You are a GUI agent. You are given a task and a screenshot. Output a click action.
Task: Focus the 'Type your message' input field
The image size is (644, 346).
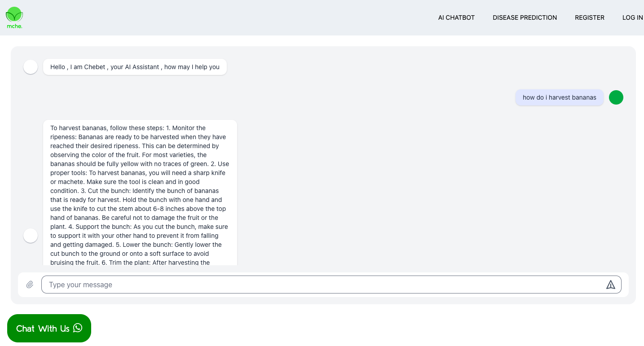pyautogui.click(x=323, y=285)
